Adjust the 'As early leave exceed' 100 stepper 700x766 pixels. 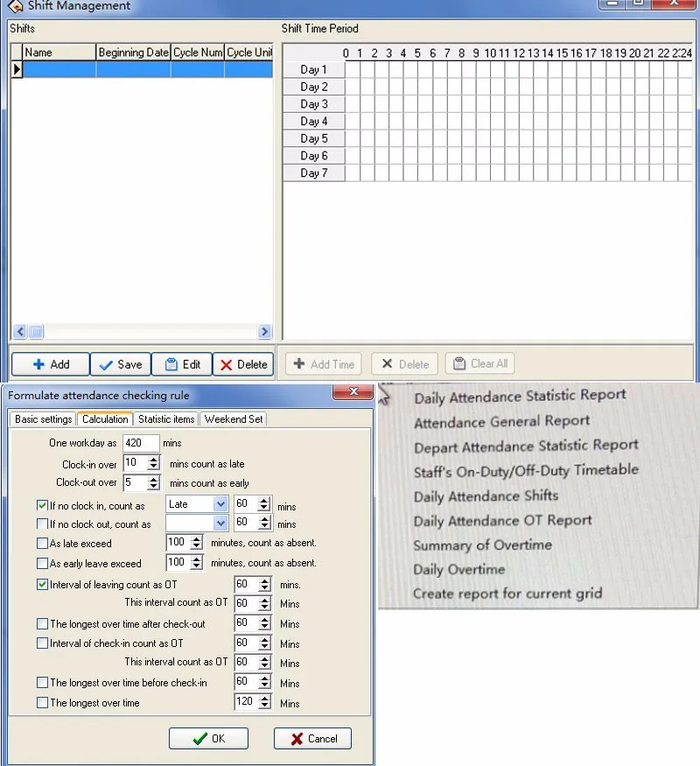tap(196, 562)
